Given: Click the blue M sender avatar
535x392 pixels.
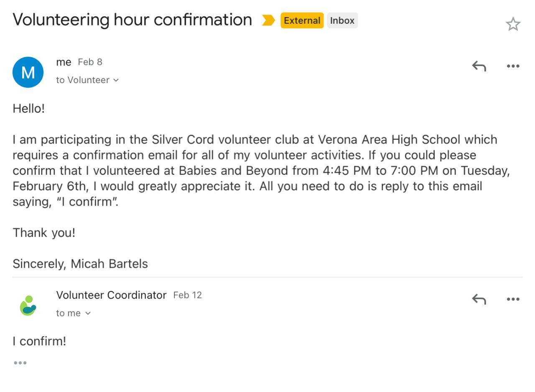Looking at the screenshot, I should point(28,72).
